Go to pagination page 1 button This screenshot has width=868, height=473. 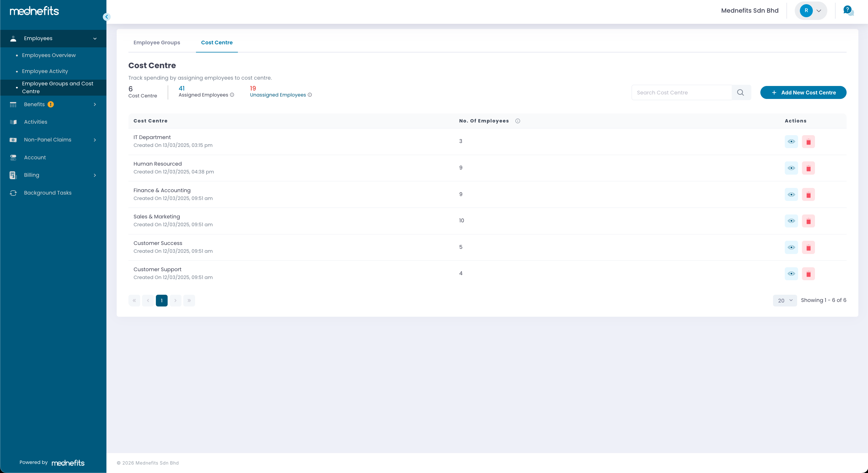coord(161,300)
